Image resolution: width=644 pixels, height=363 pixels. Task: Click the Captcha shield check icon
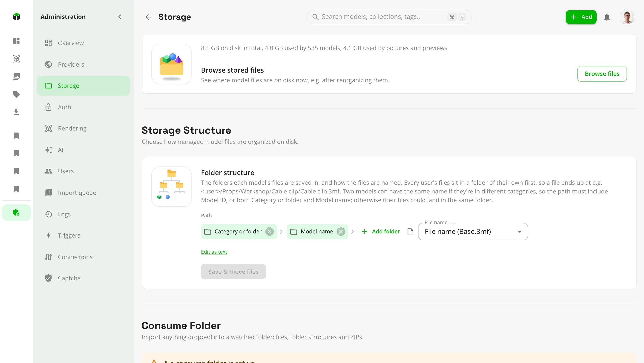[x=48, y=278]
